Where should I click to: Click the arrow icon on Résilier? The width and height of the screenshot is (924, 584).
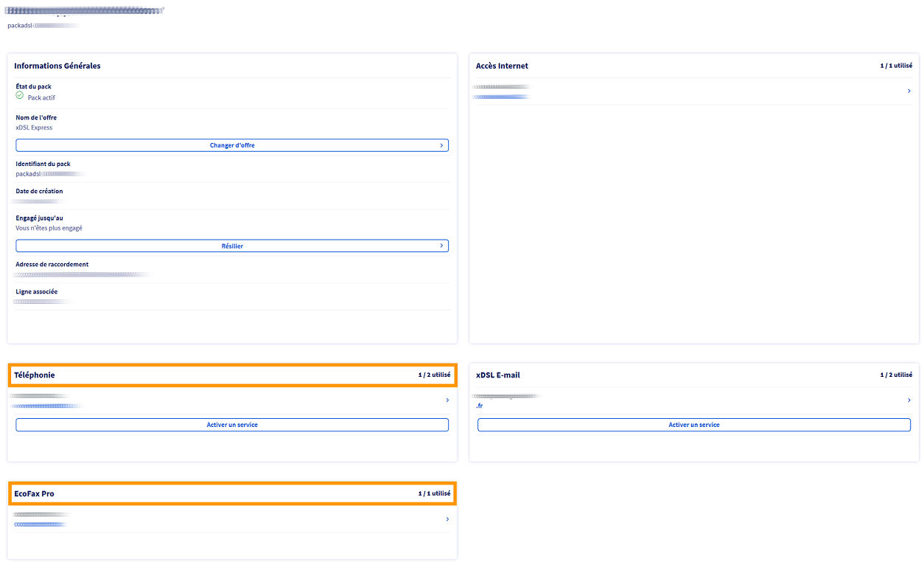[x=441, y=246]
